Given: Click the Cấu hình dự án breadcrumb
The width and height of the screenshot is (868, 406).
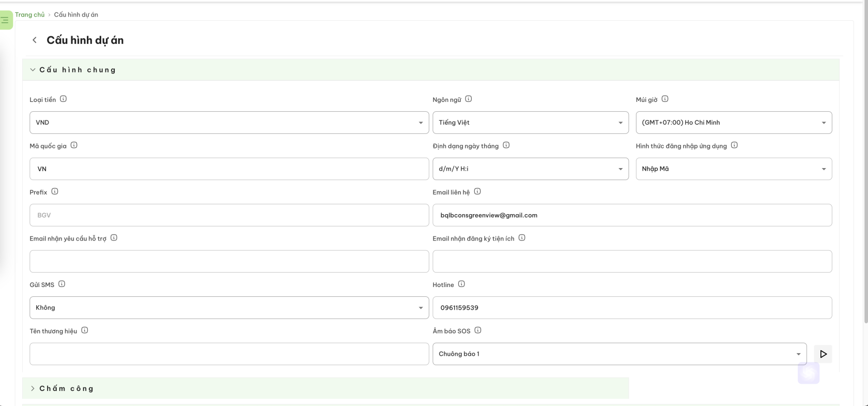Looking at the screenshot, I should [x=76, y=14].
